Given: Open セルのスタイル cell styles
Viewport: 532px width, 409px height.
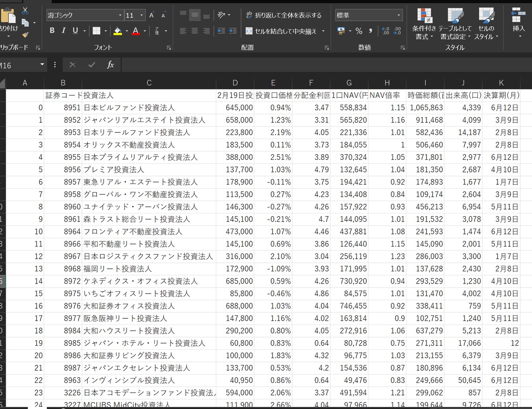Looking at the screenshot, I should [x=486, y=24].
